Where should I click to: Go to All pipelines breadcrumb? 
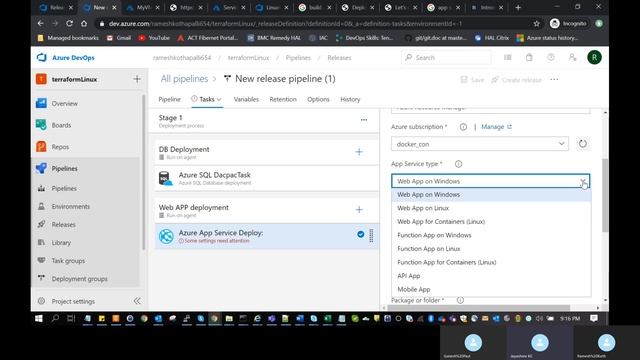(184, 79)
